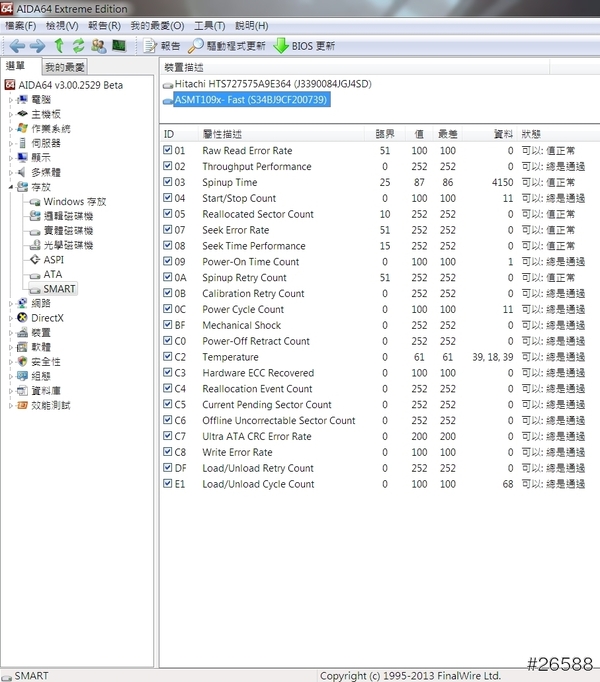Expand the DirectX tree node
The image size is (600, 682).
[x=11, y=318]
